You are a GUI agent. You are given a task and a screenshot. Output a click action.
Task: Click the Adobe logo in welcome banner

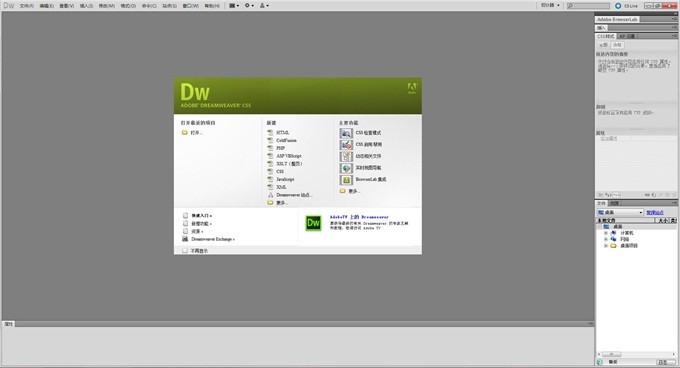pos(412,88)
